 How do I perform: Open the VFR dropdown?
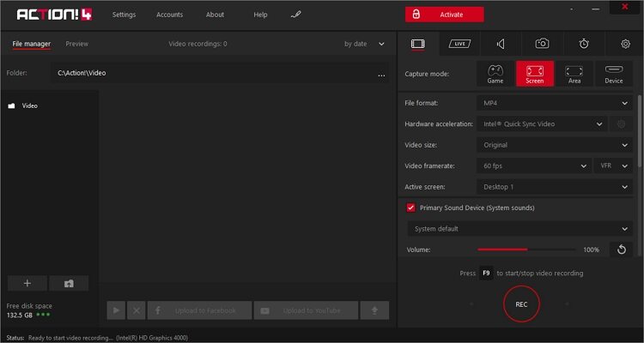pyautogui.click(x=613, y=165)
